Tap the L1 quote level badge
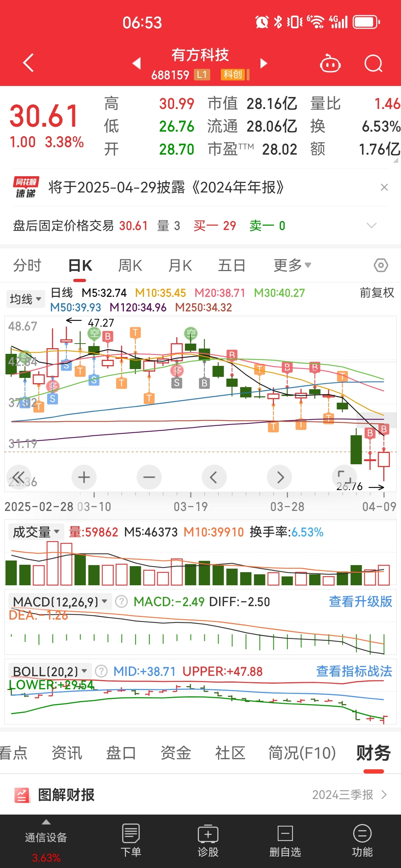401x868 pixels. tap(202, 75)
